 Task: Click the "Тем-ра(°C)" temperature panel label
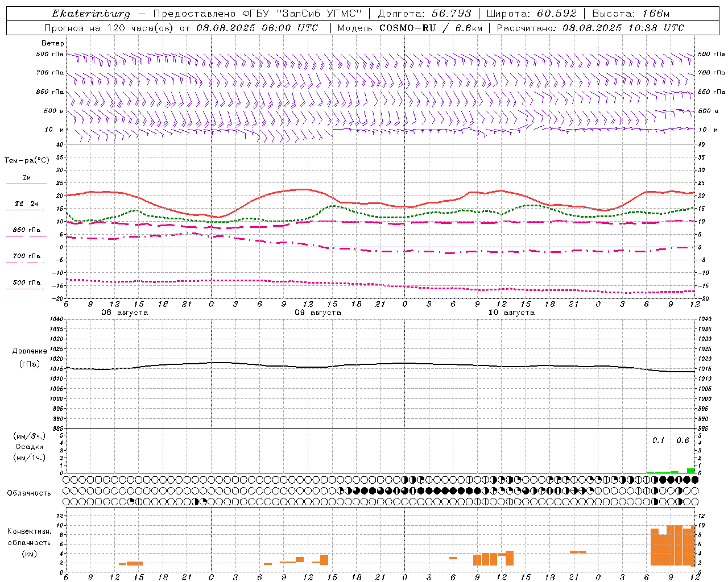tap(27, 161)
